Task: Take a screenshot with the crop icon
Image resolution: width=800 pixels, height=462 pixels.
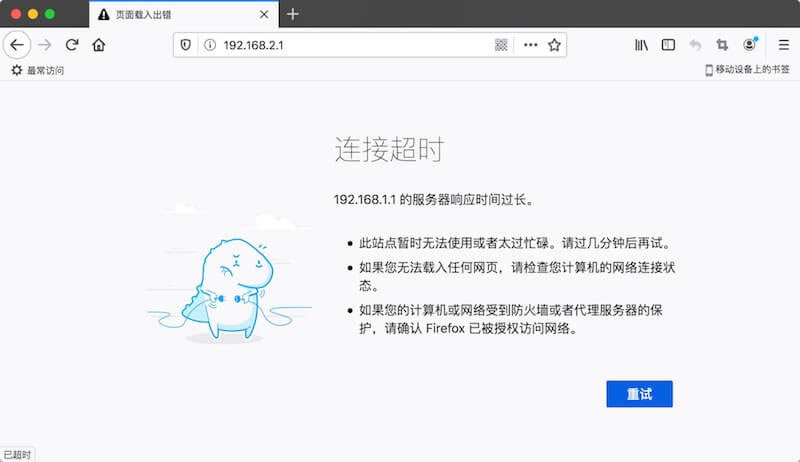Action: coord(722,45)
